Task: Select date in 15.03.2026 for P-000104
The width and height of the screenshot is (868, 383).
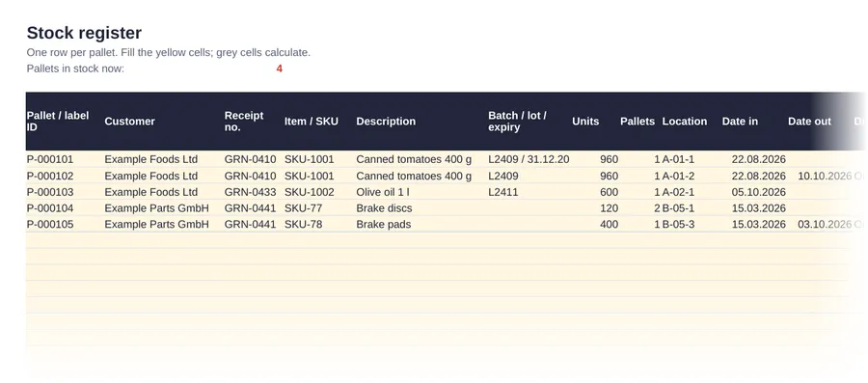Action: click(758, 208)
